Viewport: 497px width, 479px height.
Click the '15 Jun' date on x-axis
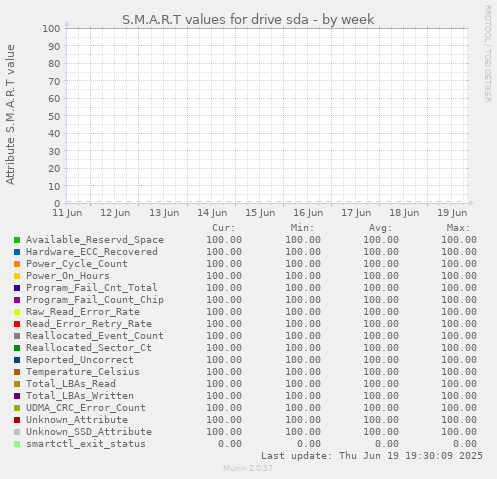pyautogui.click(x=260, y=213)
